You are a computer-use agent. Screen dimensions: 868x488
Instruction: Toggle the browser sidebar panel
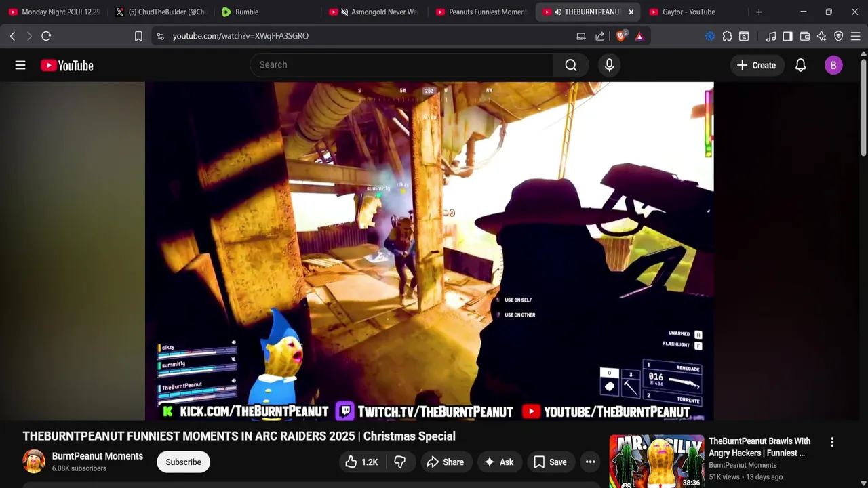787,36
